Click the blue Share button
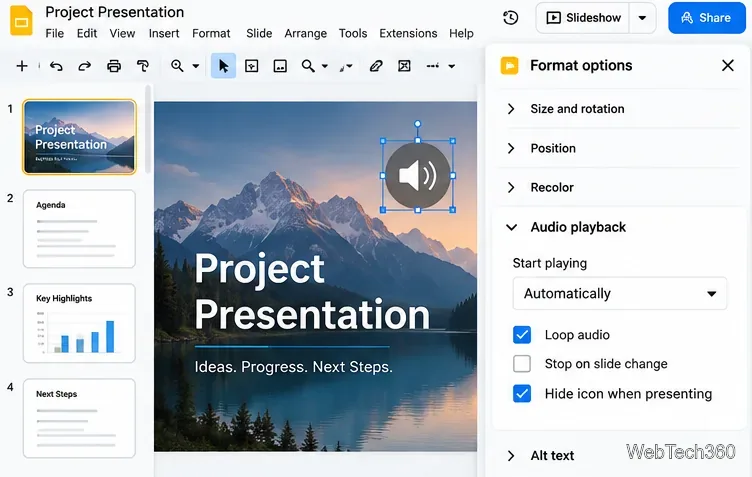This screenshot has height=477, width=752. pos(706,18)
